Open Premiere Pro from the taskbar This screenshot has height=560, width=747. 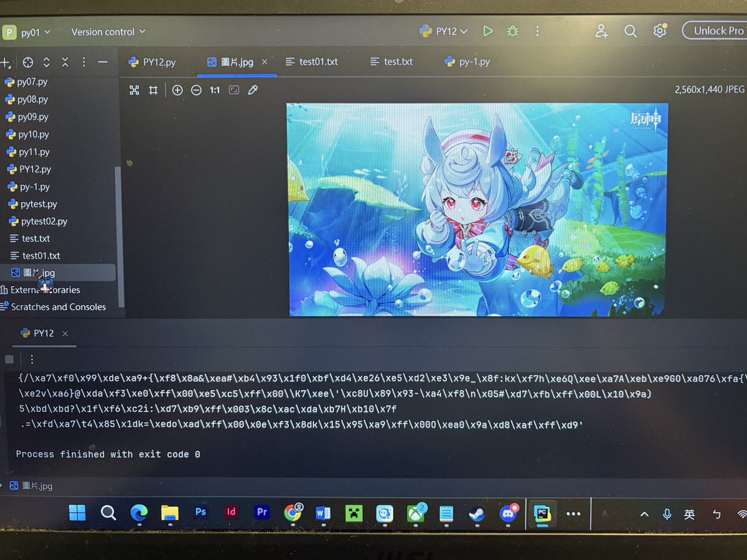262,512
